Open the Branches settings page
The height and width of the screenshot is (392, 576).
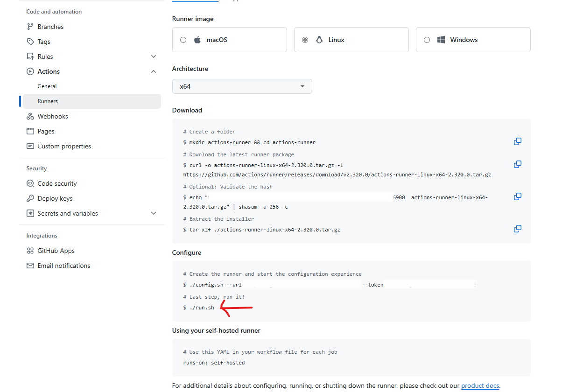pyautogui.click(x=50, y=27)
